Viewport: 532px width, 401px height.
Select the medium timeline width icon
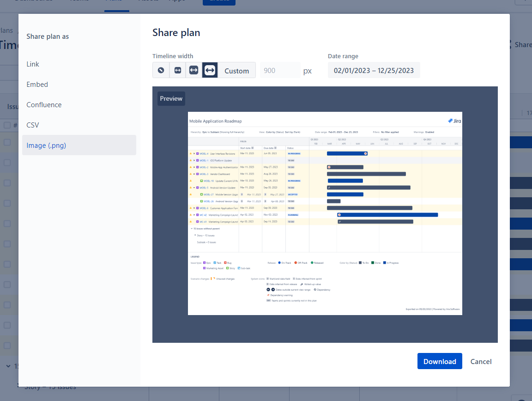(x=193, y=70)
